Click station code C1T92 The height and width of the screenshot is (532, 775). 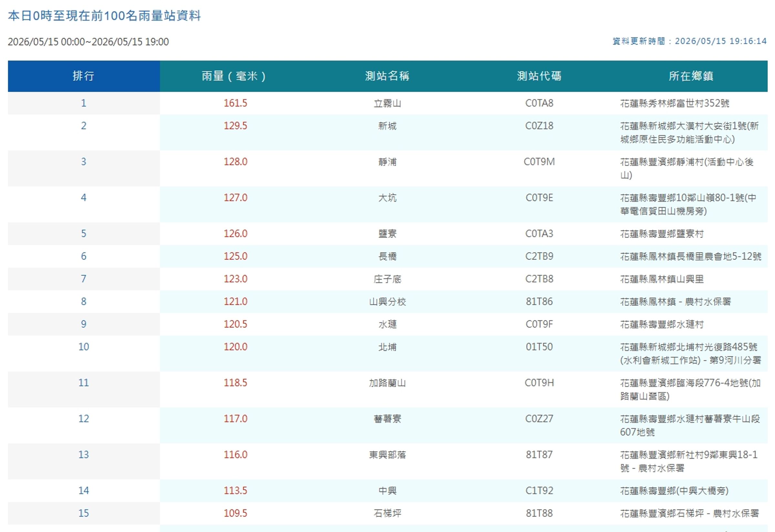[539, 491]
